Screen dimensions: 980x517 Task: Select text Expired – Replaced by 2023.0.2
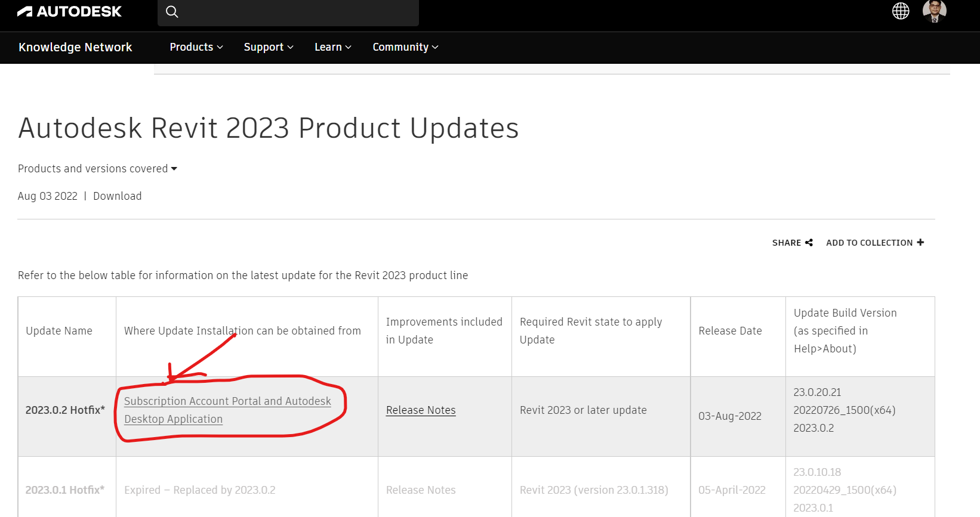click(x=200, y=490)
